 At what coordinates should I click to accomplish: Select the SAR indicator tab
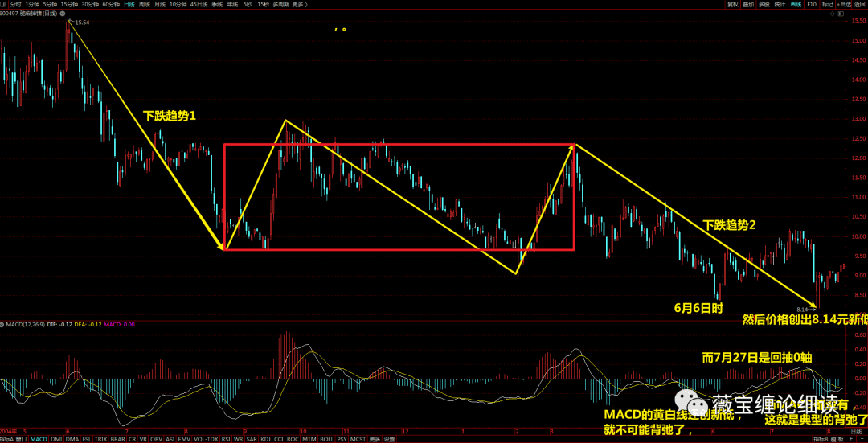click(252, 439)
